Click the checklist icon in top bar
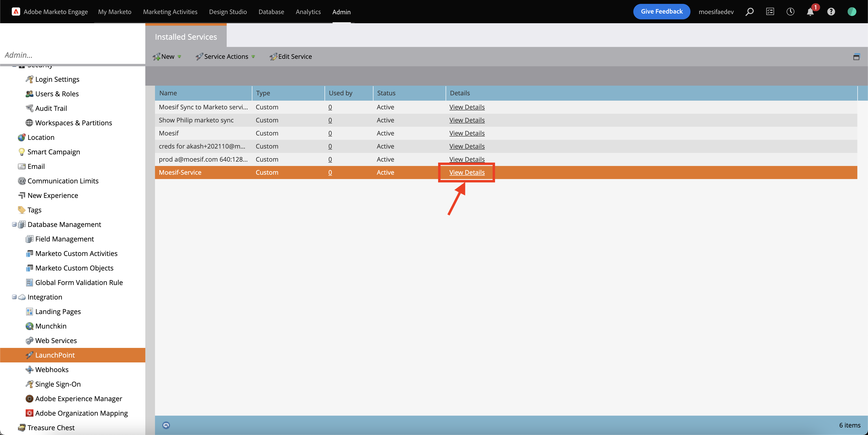The height and width of the screenshot is (435, 868). tap(770, 12)
